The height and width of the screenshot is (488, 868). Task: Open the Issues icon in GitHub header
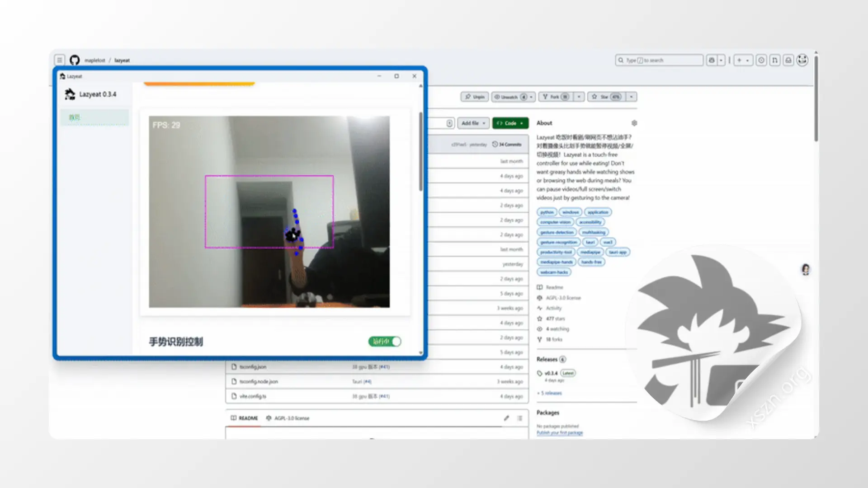761,60
